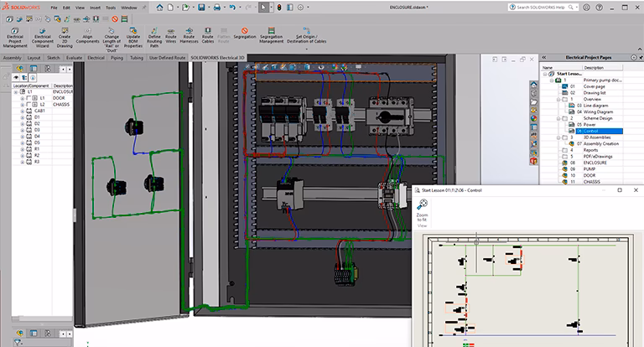Open the Appearances tab in task pane
Viewport: 644px width, 347px height.
tap(533, 118)
